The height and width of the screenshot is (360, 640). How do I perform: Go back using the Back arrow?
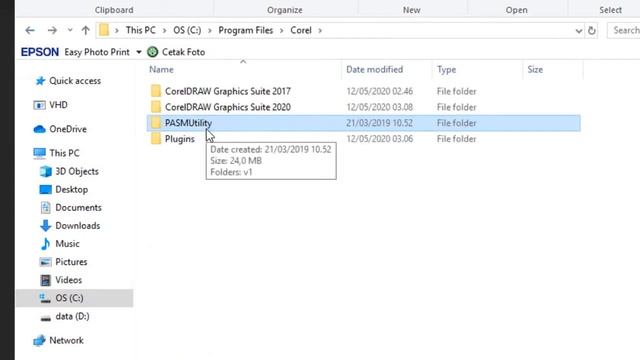click(30, 30)
